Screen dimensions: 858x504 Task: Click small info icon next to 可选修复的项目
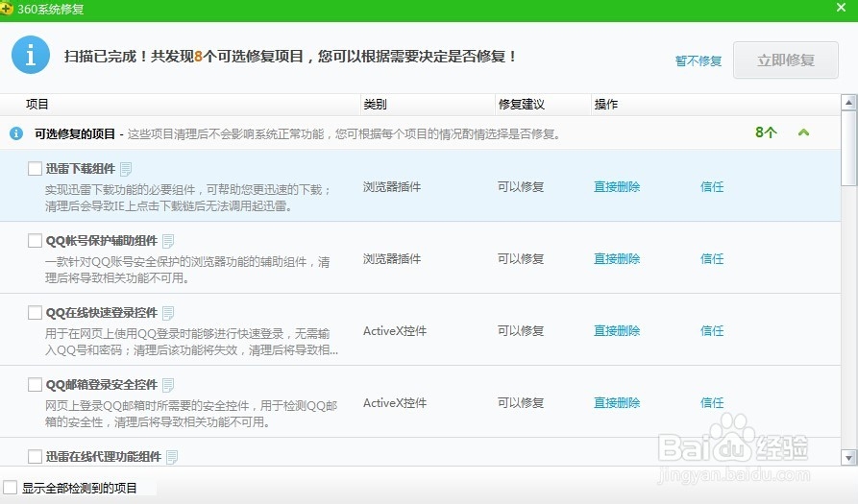pyautogui.click(x=16, y=132)
